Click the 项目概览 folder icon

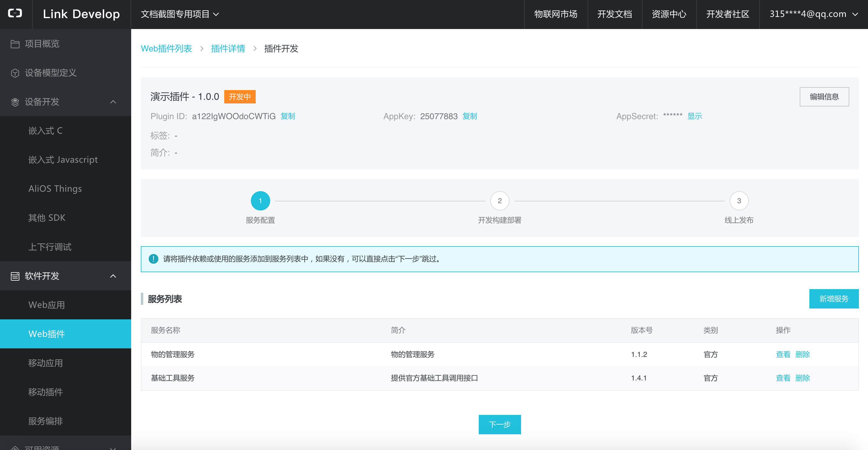pos(15,44)
